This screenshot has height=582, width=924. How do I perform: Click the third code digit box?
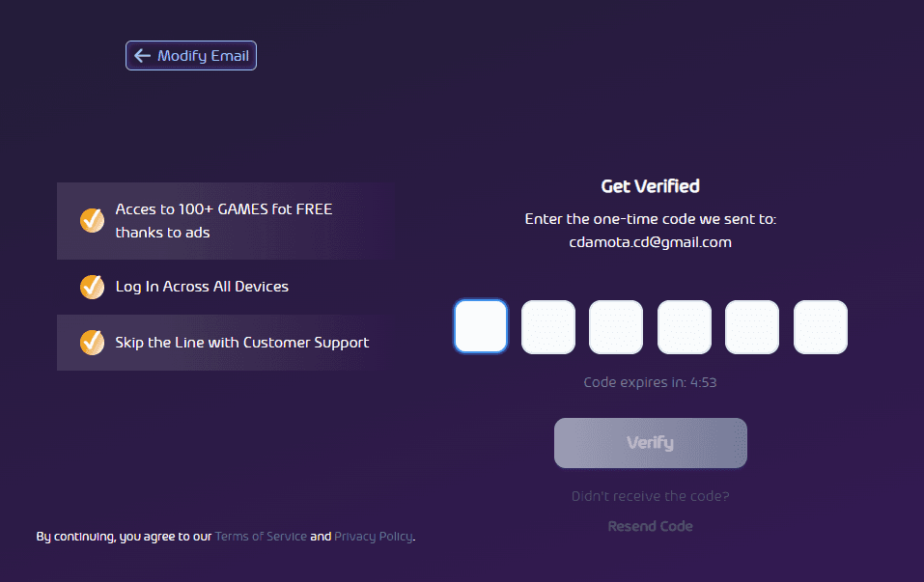point(616,327)
